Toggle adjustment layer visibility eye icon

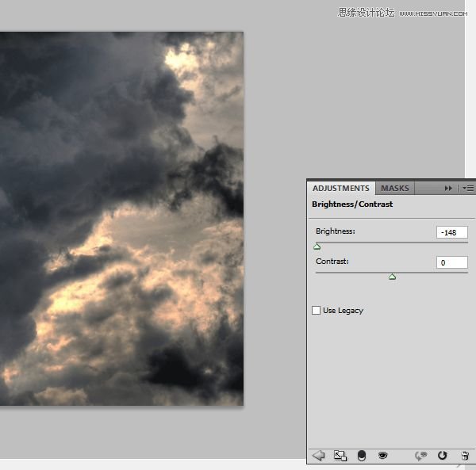click(383, 455)
